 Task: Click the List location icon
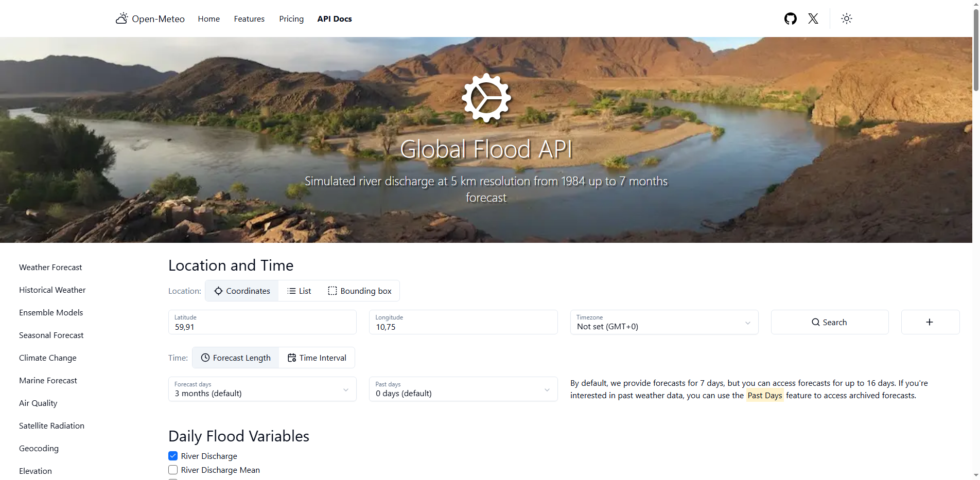coord(291,291)
